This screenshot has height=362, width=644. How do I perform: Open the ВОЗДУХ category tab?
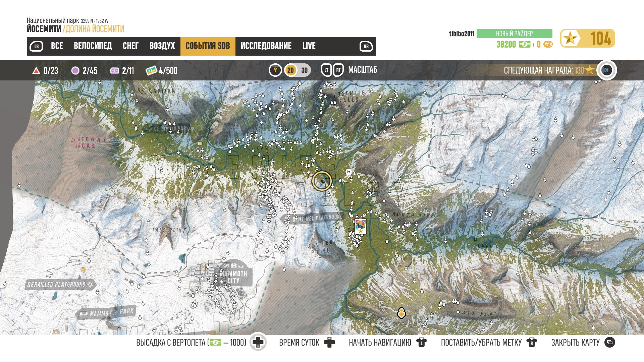[162, 46]
